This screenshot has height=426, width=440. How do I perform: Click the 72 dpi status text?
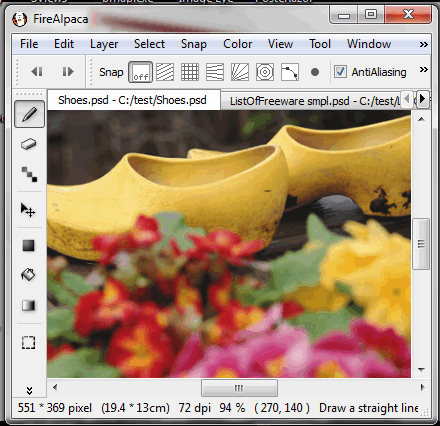(195, 408)
